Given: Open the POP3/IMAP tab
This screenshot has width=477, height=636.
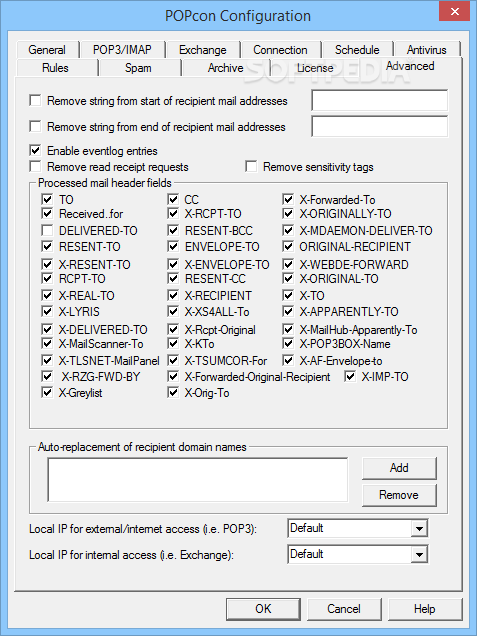Looking at the screenshot, I should pos(122,50).
